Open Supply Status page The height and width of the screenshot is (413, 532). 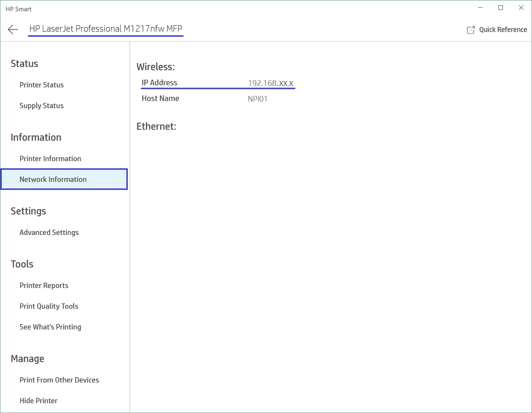[x=42, y=106]
